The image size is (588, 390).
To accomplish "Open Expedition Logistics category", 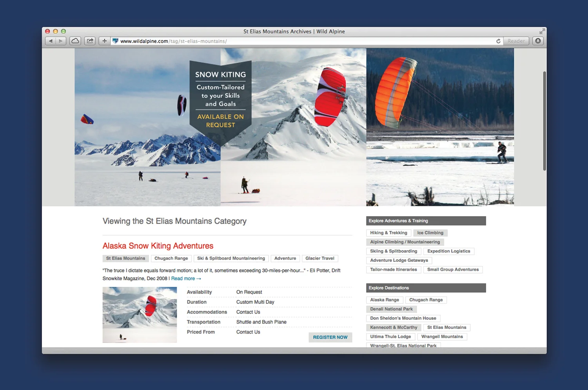I will 448,251.
